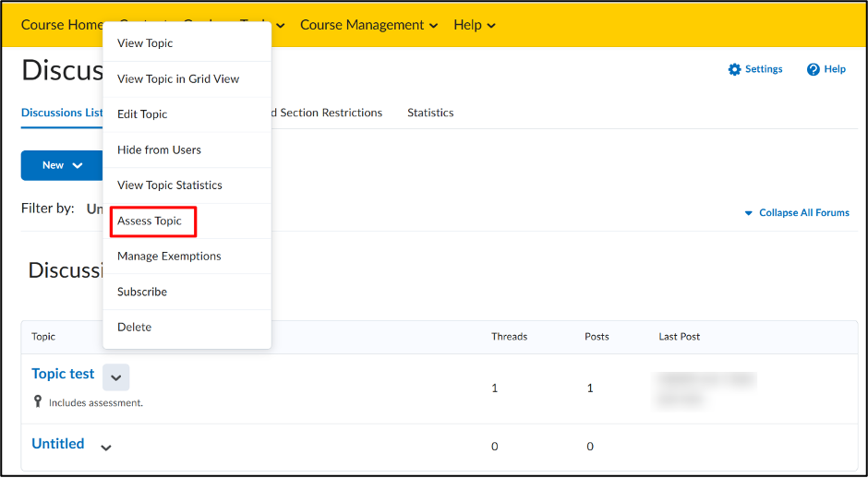Viewport: 868px width, 478px height.
Task: Select Assess Topic from context menu
Action: click(x=150, y=221)
